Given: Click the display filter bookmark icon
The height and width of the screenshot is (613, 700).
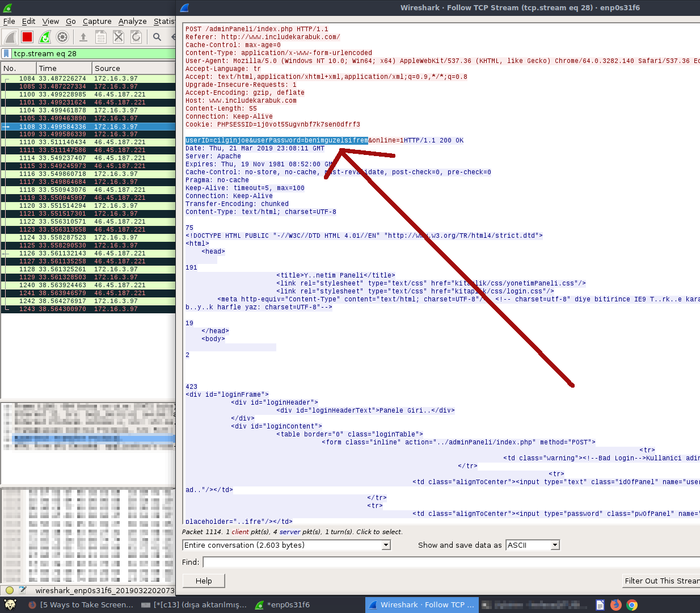Looking at the screenshot, I should [6, 53].
